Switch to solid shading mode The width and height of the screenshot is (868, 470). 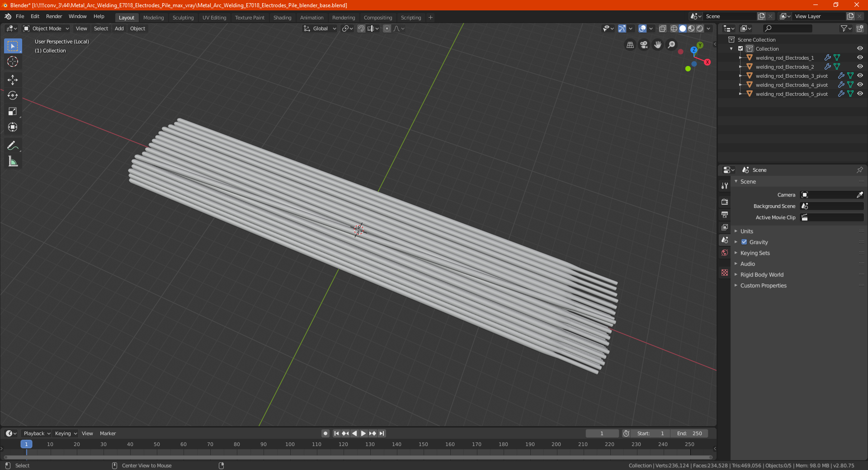pos(683,28)
